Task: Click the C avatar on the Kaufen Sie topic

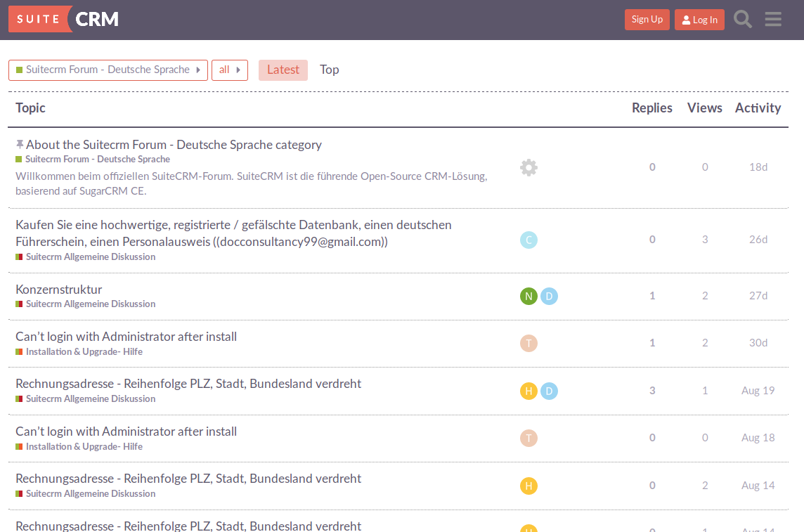Action: (x=529, y=240)
